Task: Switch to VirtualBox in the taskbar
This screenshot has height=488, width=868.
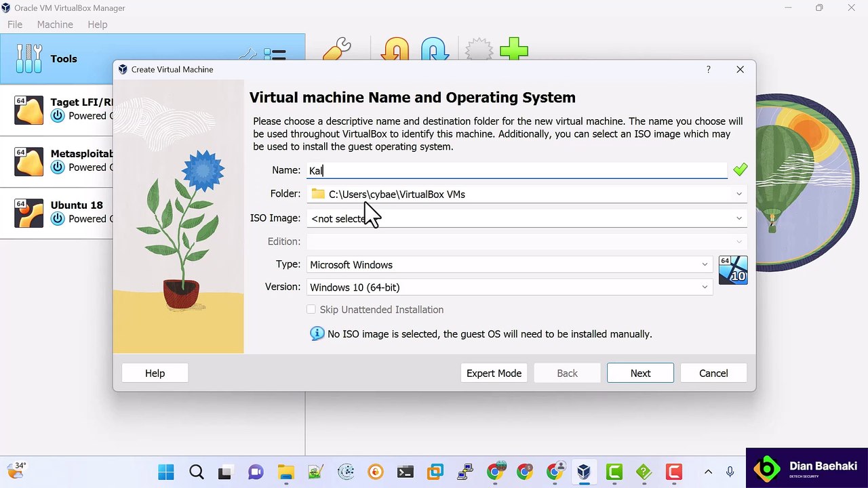Action: click(584, 472)
